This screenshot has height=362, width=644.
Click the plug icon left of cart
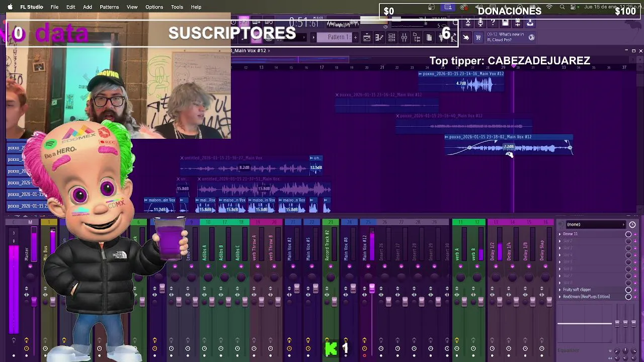coord(466,38)
